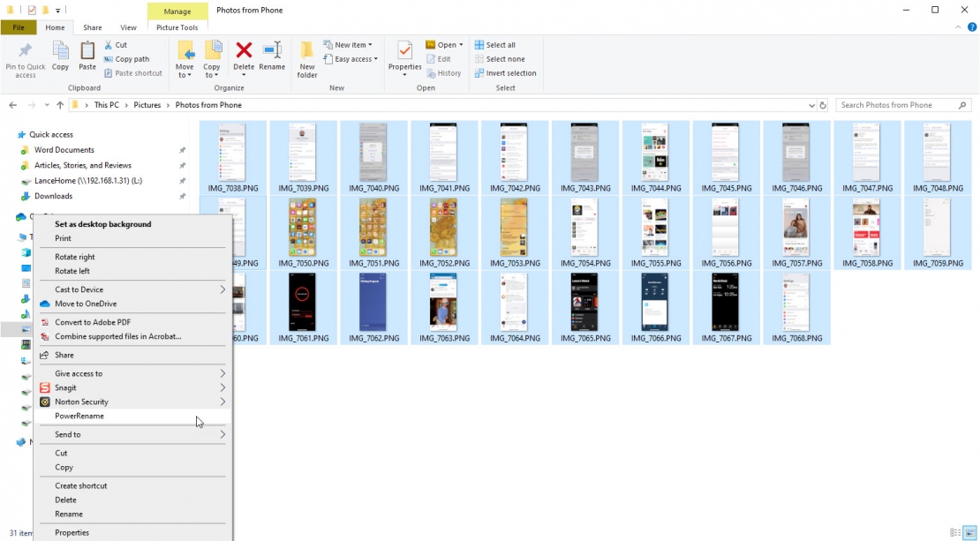The width and height of the screenshot is (980, 541).
Task: Click the Paste icon in Clipboard group
Action: [87, 51]
